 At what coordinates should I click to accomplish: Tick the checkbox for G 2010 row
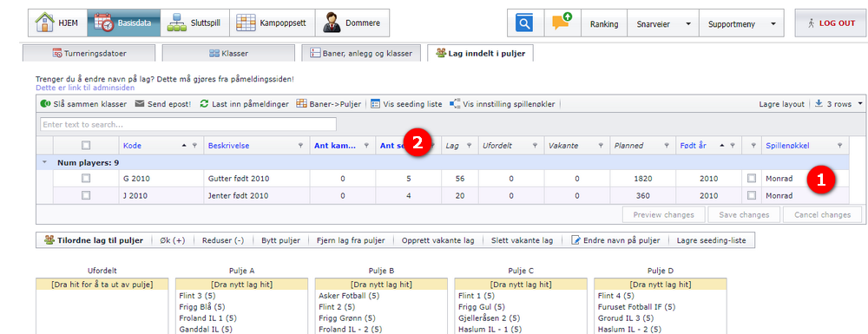pyautogui.click(x=86, y=179)
